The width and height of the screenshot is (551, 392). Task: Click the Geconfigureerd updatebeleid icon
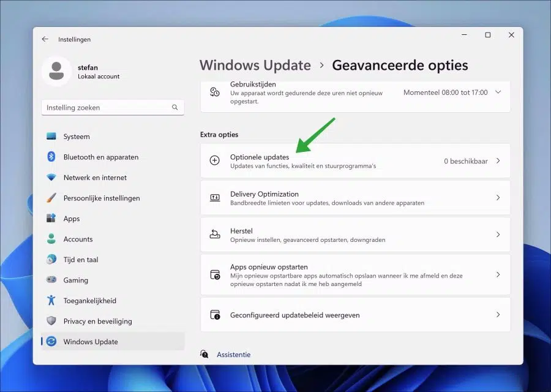pos(215,315)
